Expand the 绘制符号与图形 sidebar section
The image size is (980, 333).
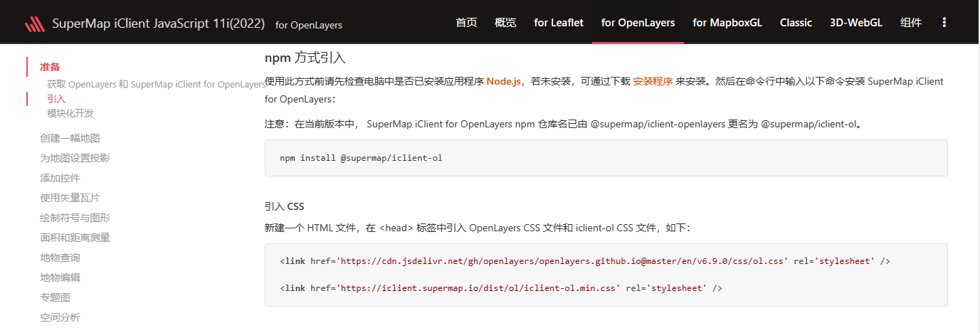click(75, 218)
